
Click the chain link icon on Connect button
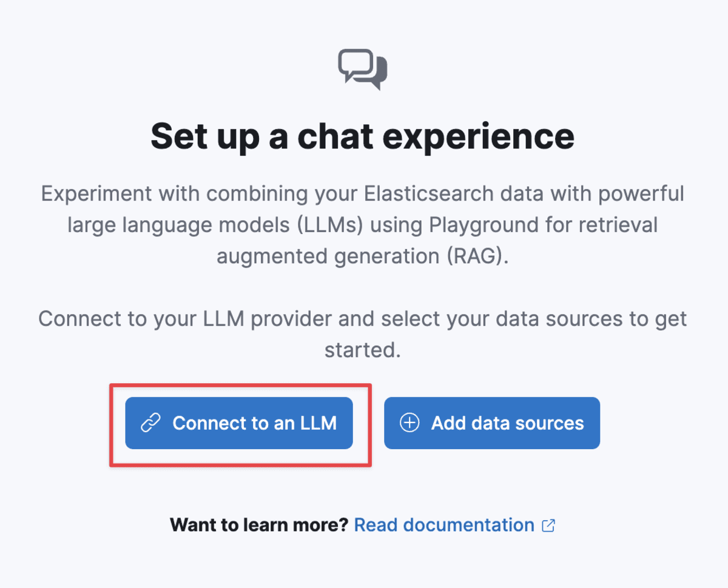point(150,423)
